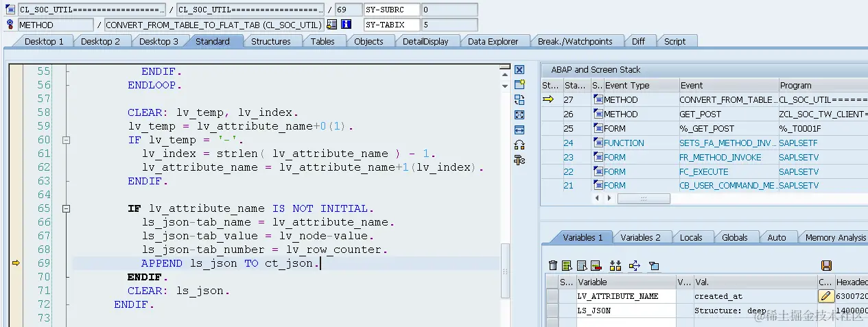This screenshot has height=327, width=868.
Task: Click the stack icon in the GET_POST row
Action: pos(598,114)
